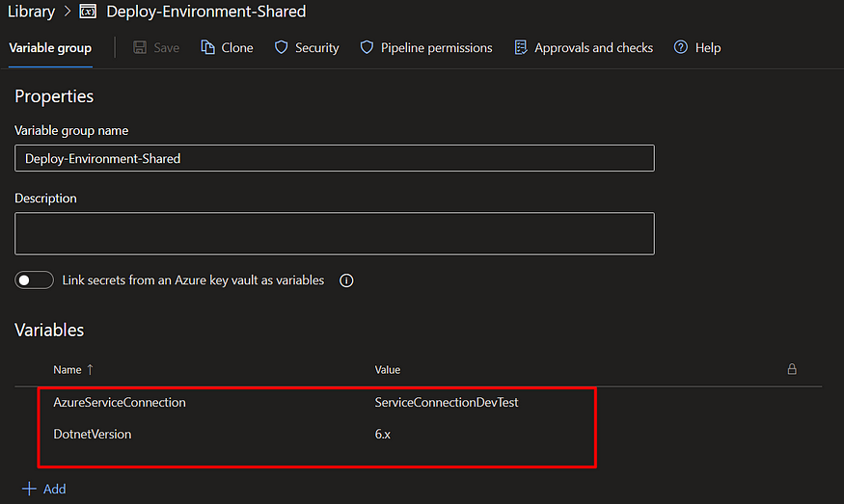Click the Pipeline permissions shield icon
Viewport: 844px width, 504px height.
click(367, 47)
